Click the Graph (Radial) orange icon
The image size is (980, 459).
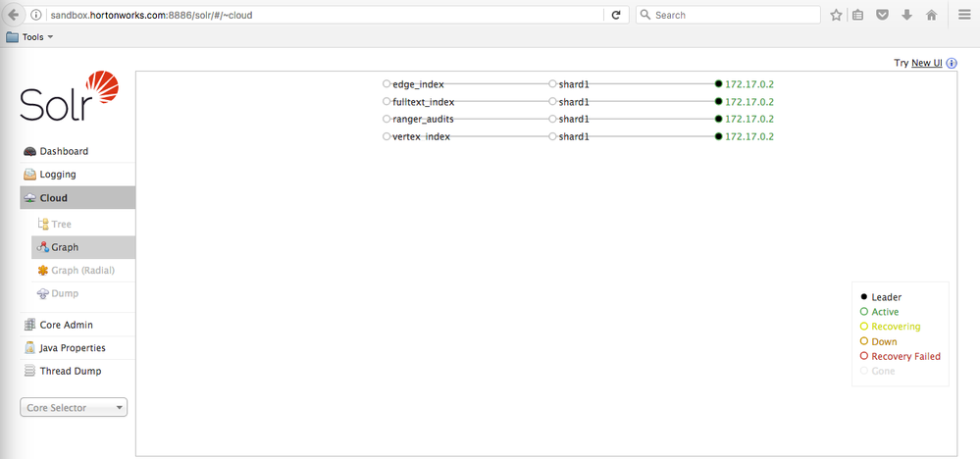43,271
